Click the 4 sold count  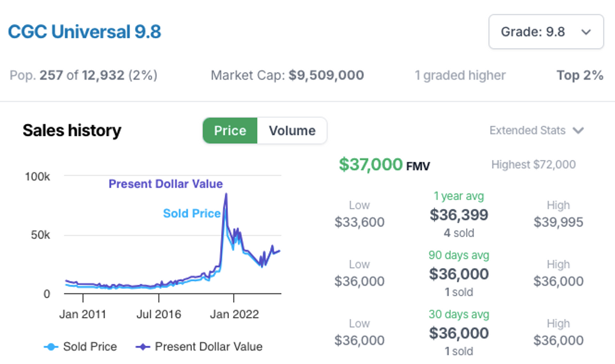459,233
